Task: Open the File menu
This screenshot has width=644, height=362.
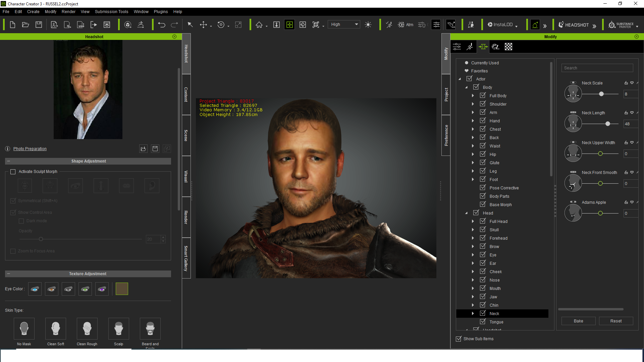Action: pos(6,12)
